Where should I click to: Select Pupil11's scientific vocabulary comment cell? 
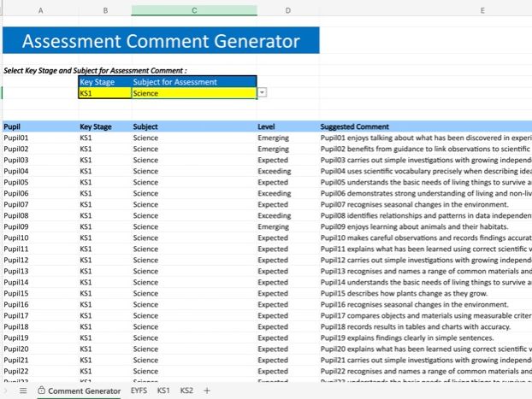(425, 249)
